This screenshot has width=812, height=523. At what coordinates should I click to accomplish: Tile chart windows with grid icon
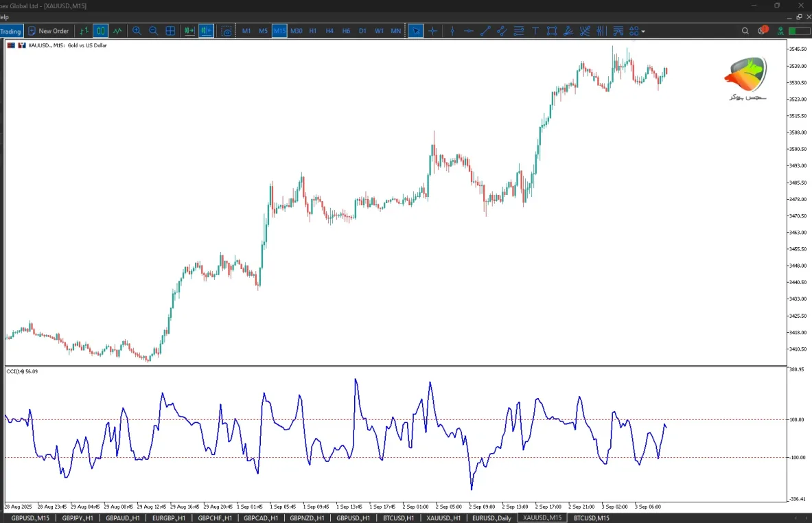coord(170,31)
